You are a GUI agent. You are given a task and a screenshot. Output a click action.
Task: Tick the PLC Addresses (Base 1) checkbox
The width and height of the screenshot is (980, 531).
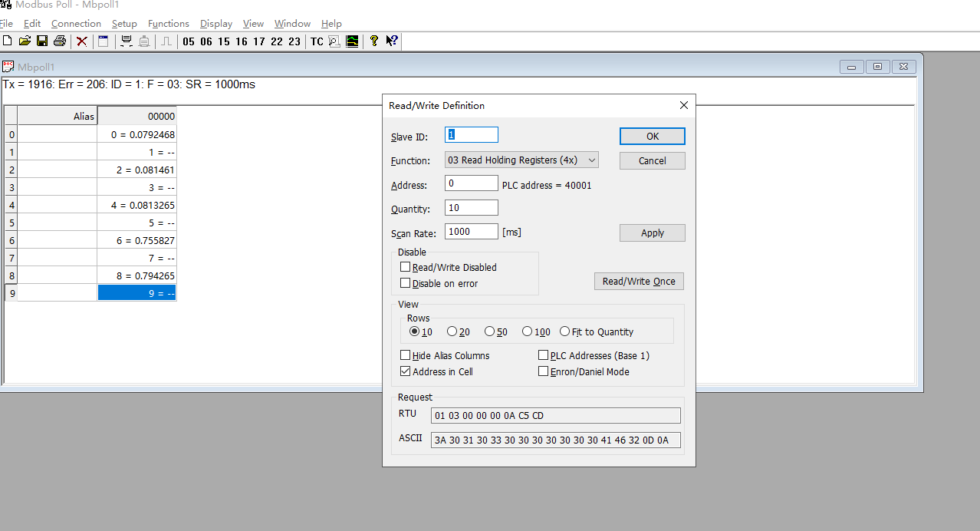[x=543, y=355]
